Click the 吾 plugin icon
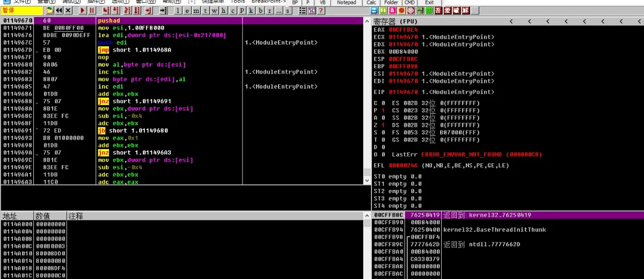Image resolution: width=644 pixels, height=279 pixels. coord(438,10)
